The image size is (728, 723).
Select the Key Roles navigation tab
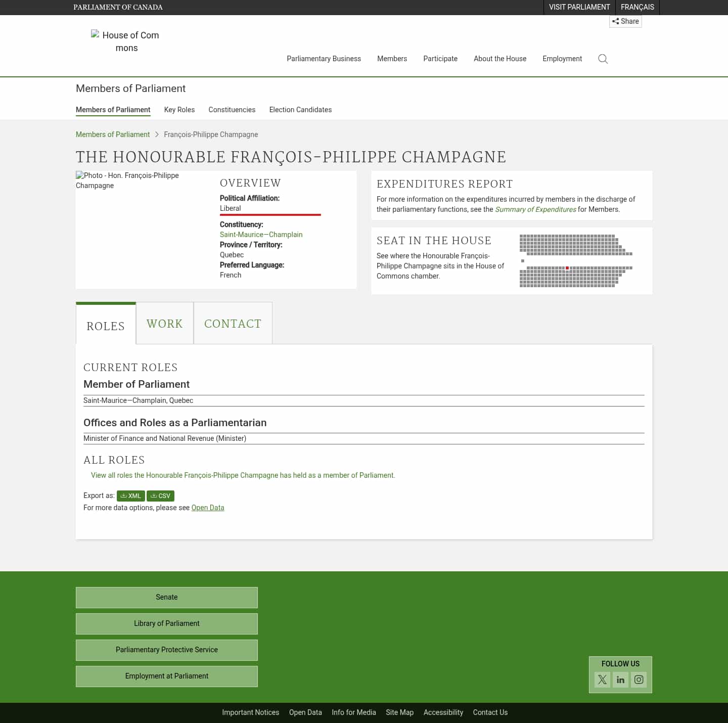point(179,110)
